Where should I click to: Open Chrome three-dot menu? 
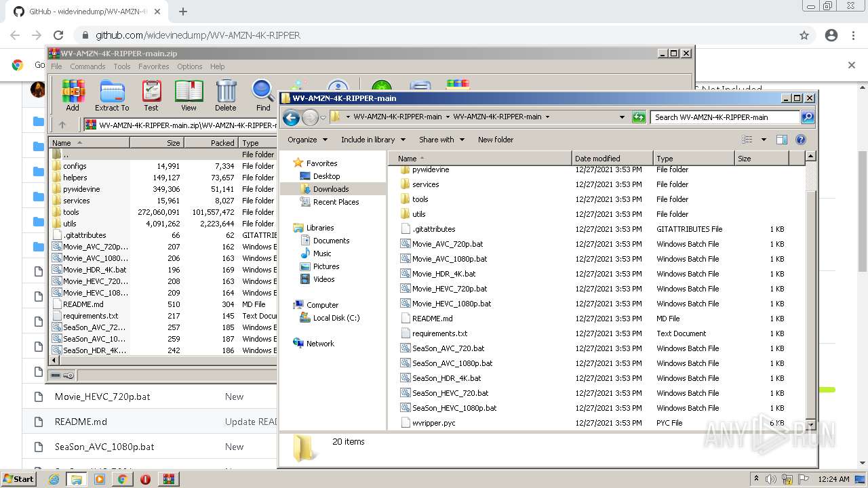(x=854, y=35)
